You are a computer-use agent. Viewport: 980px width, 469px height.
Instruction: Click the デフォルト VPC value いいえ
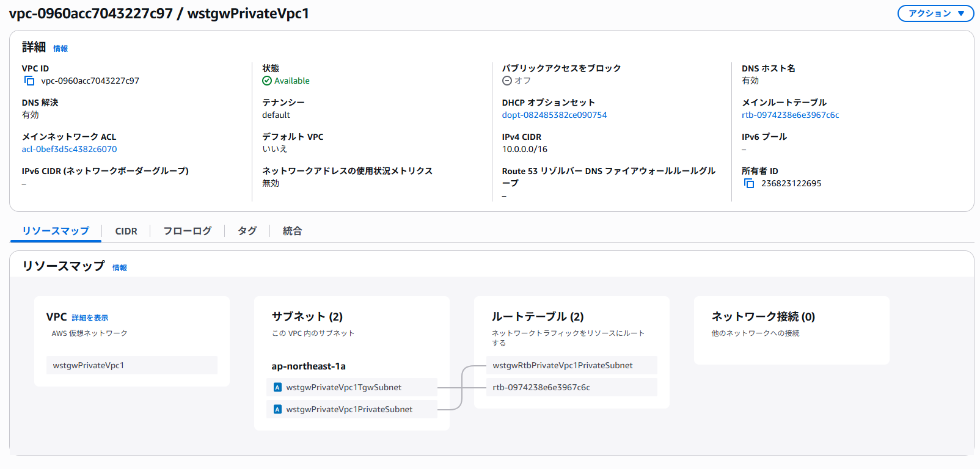(274, 149)
